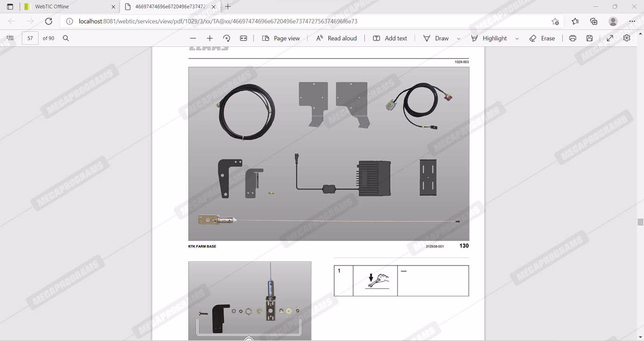Print the PDF document

pos(572,38)
